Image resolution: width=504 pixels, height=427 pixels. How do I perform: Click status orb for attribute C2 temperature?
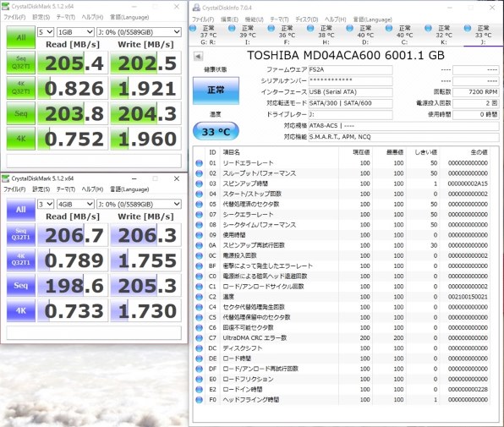click(200, 297)
